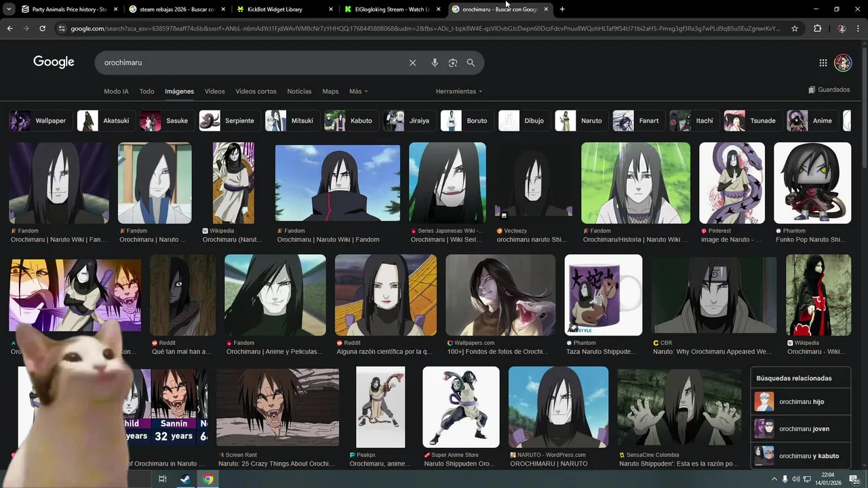Open Task View on the taskbar
The image size is (868, 488).
tap(162, 479)
